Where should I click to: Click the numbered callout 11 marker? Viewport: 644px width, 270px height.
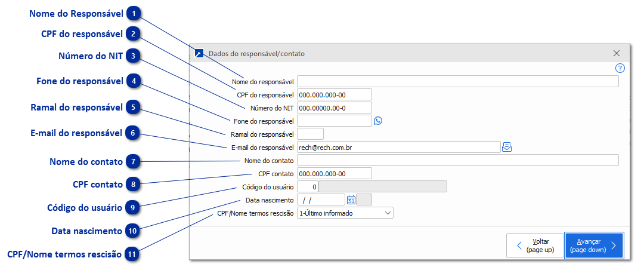[x=134, y=254]
